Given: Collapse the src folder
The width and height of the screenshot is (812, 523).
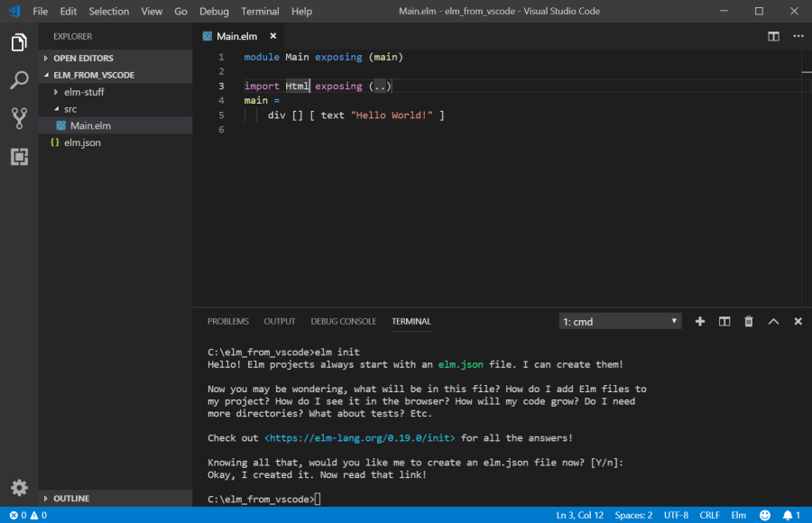Looking at the screenshot, I should [70, 109].
